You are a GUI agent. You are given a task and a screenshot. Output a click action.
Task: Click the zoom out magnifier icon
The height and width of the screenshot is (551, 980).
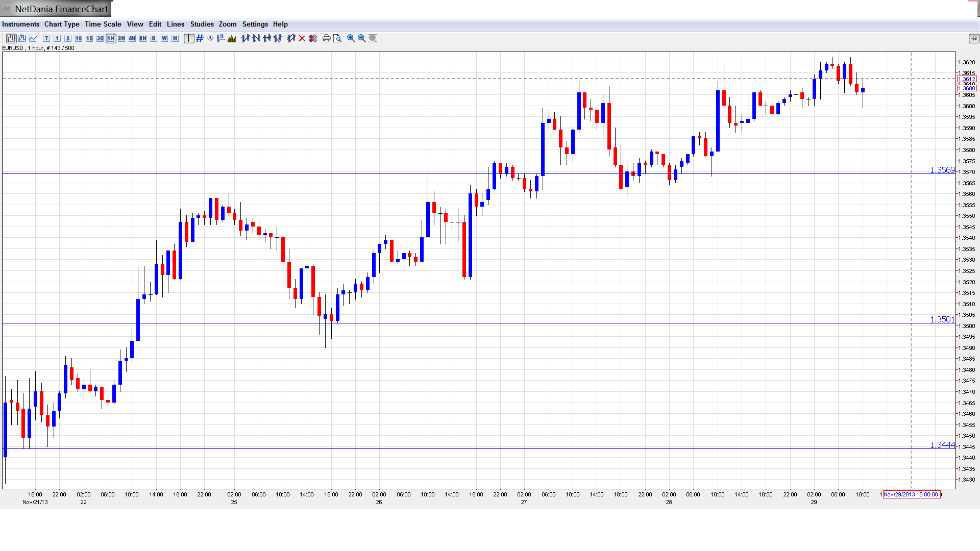tap(362, 38)
